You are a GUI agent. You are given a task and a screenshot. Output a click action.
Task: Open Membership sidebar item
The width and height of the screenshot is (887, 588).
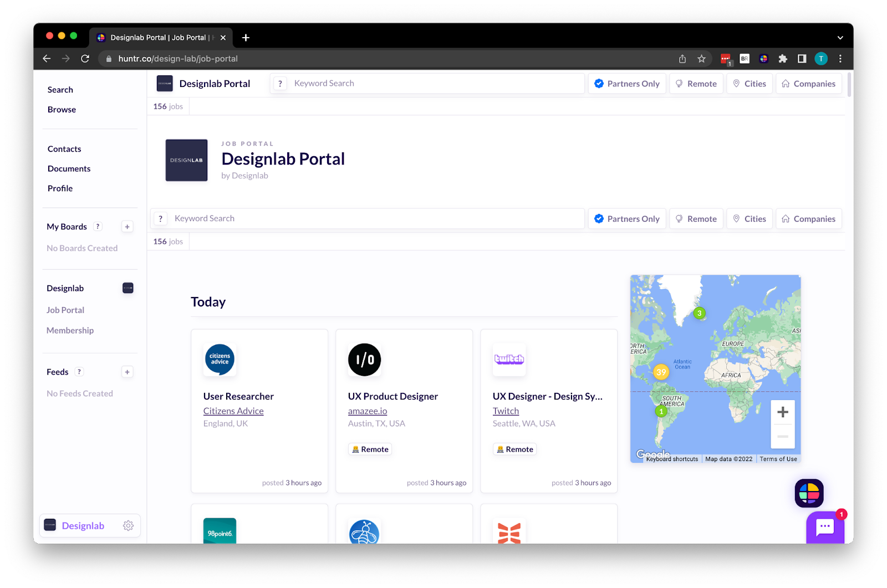click(70, 330)
